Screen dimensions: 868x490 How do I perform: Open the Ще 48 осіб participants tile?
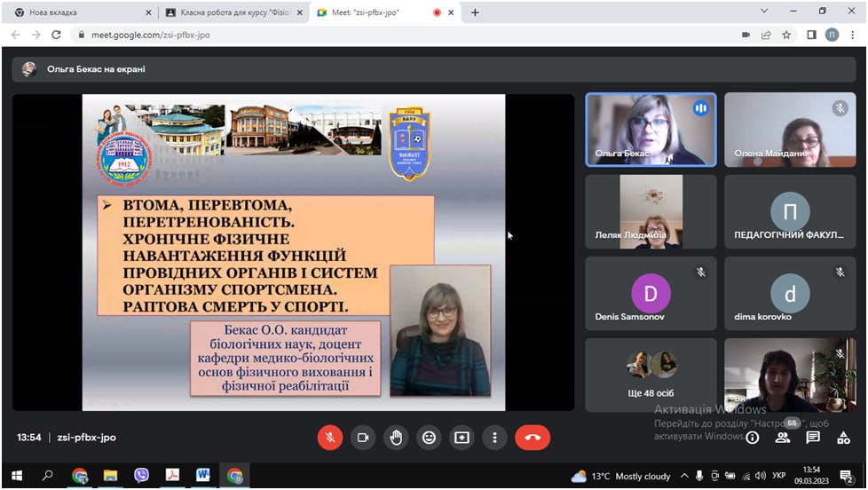[x=651, y=374]
